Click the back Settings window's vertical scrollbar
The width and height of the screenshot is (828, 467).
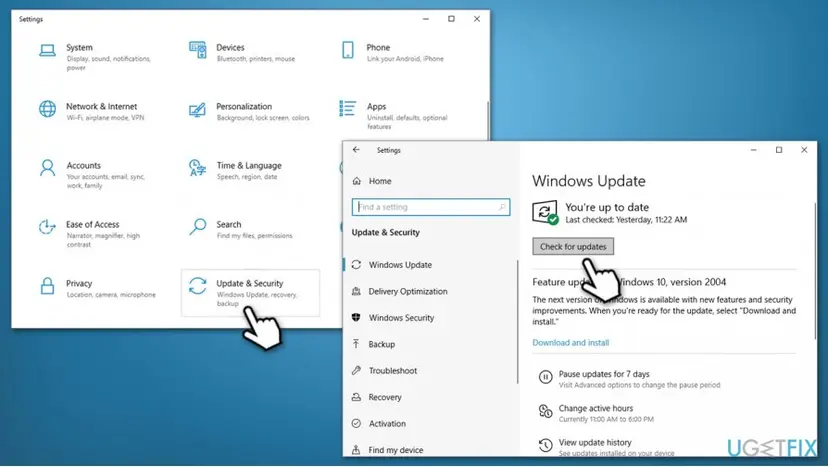(488, 120)
